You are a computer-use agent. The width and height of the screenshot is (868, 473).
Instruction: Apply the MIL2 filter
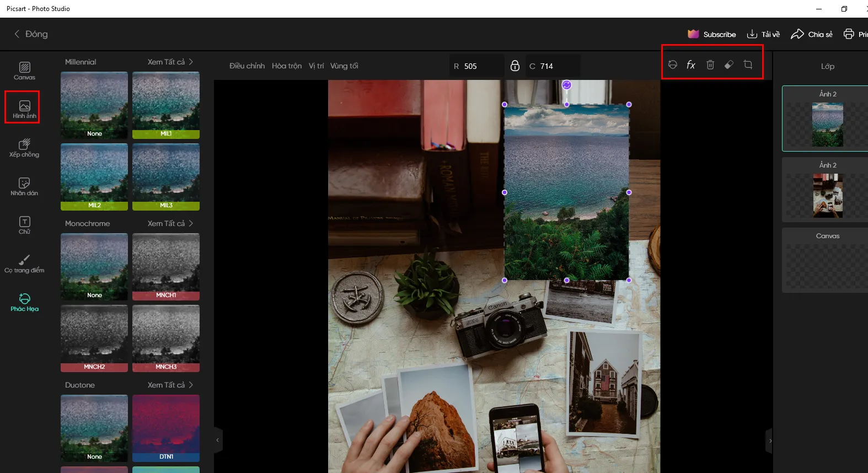pyautogui.click(x=94, y=176)
